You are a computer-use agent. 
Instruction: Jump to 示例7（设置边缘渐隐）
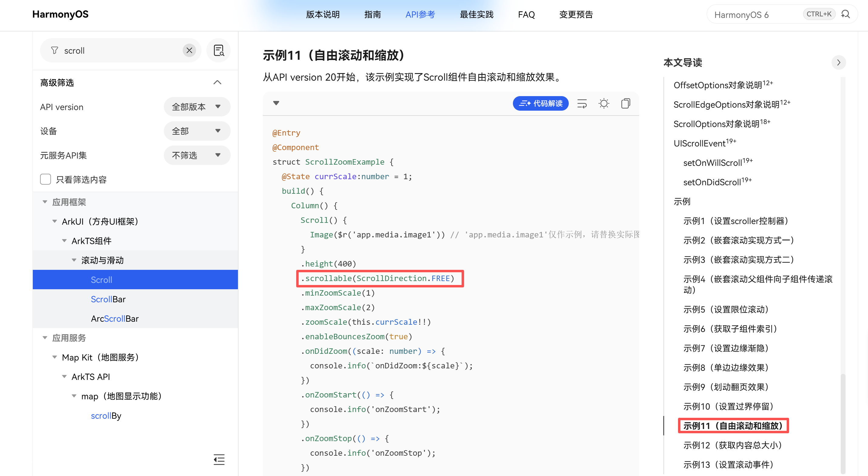[x=726, y=348]
